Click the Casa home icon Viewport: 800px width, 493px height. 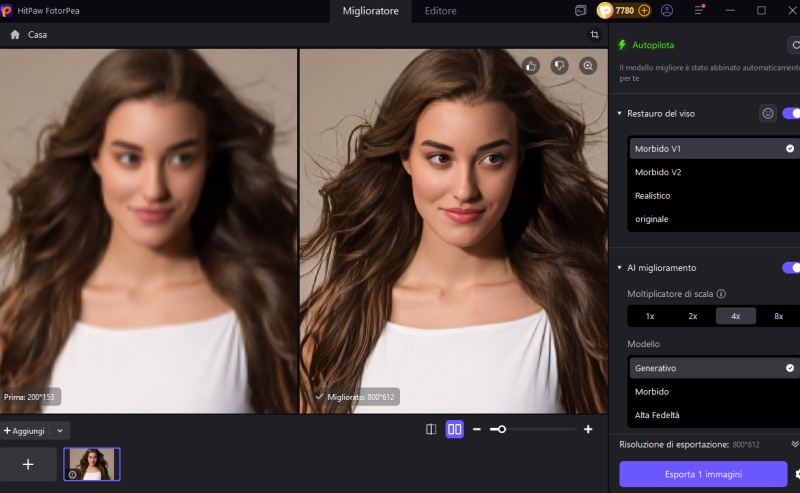tap(15, 35)
